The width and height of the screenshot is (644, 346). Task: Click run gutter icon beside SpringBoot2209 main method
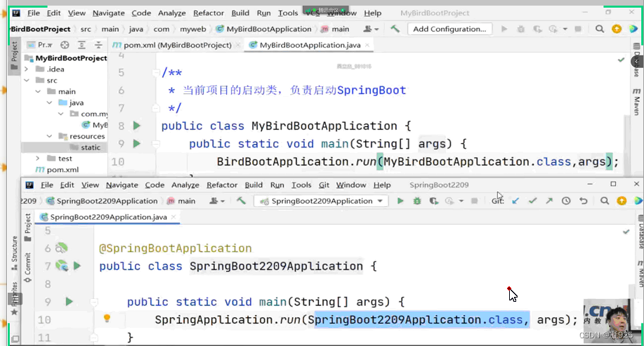[x=69, y=302]
